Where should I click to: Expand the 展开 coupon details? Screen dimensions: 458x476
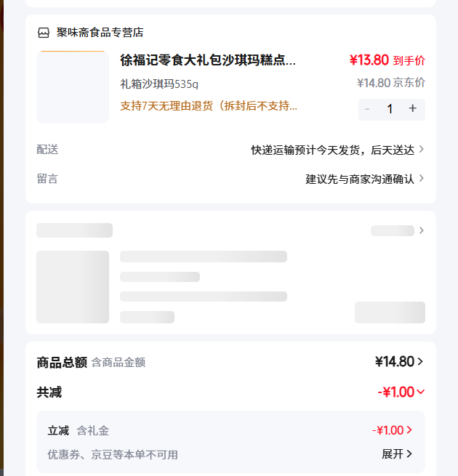tap(397, 454)
